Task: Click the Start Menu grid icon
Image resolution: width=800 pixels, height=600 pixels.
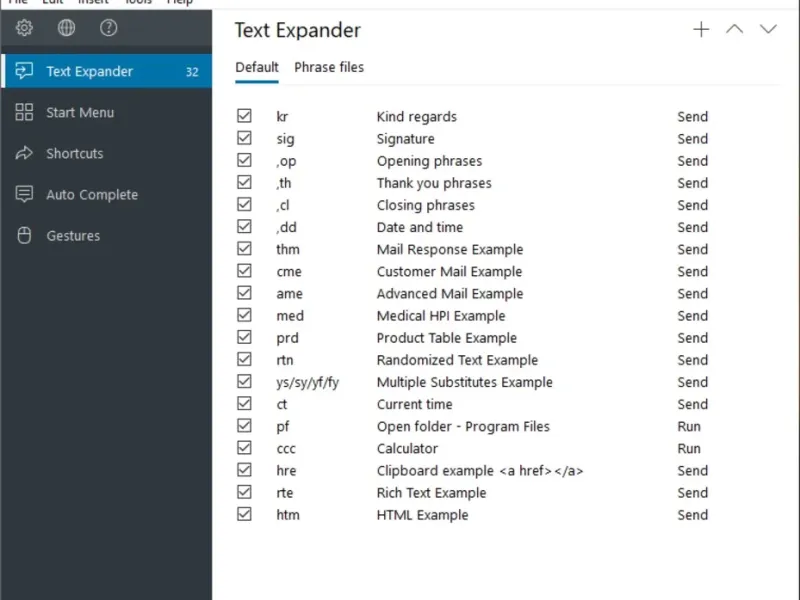Action: (x=25, y=113)
